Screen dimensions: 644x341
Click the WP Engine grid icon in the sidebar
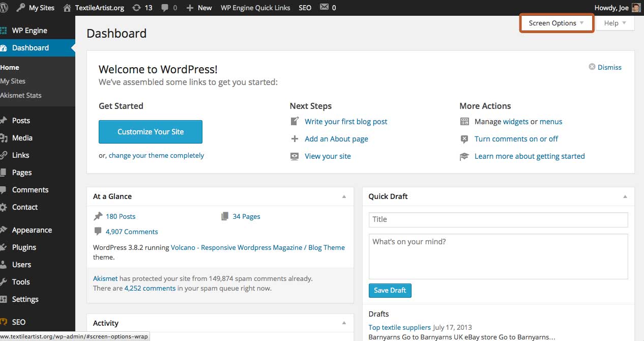coord(4,31)
